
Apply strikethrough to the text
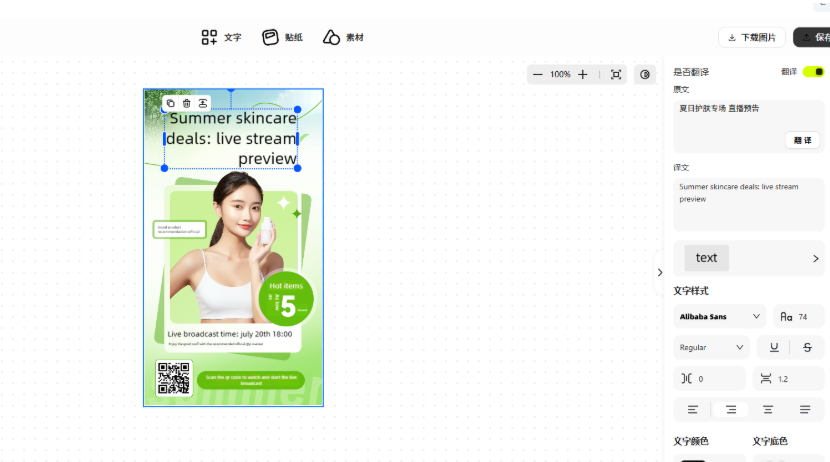(x=807, y=347)
